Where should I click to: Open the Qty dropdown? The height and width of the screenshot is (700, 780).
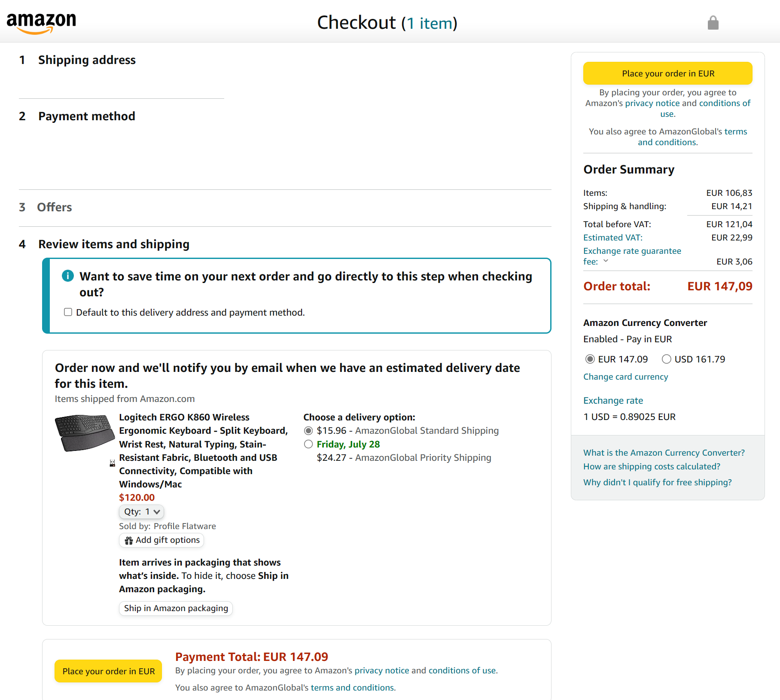(141, 511)
